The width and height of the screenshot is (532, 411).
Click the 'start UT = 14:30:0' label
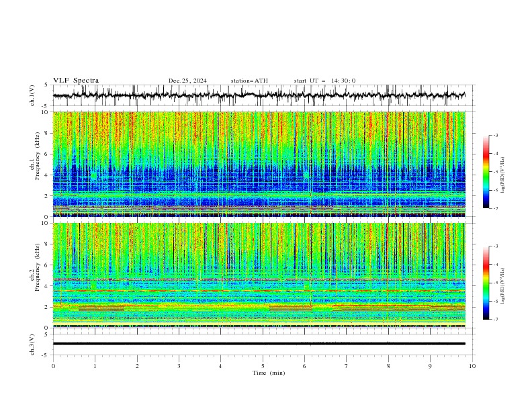[x=324, y=81]
